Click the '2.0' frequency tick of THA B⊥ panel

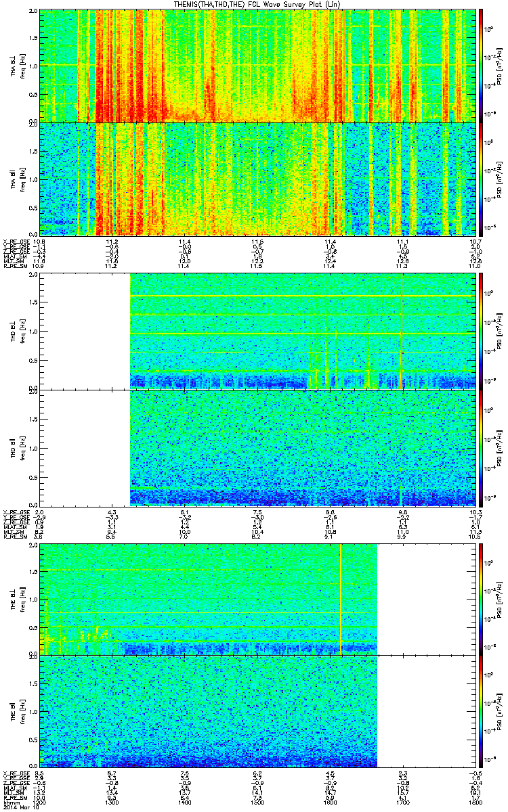(34, 12)
